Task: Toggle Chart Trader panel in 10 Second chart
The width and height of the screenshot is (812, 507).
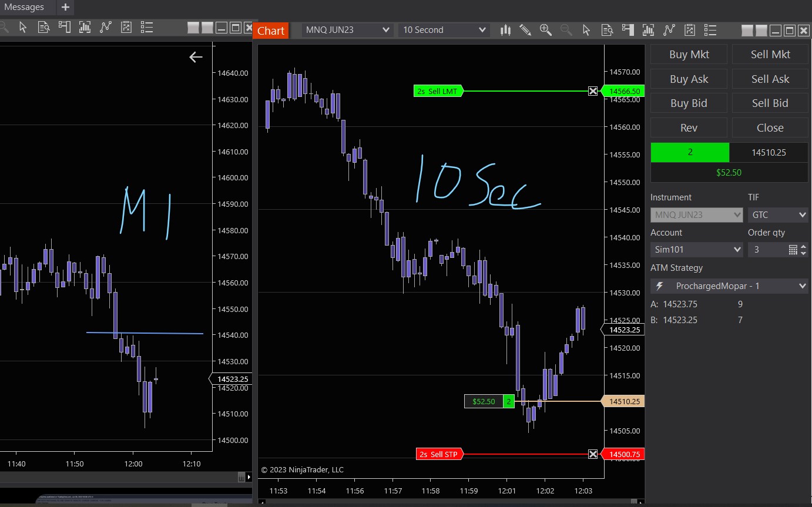Action: click(x=628, y=30)
